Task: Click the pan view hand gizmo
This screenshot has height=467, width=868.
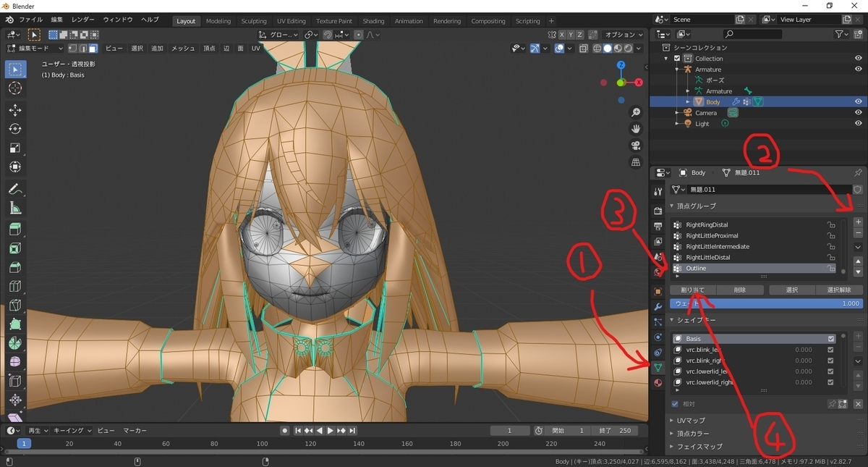Action: (x=636, y=129)
